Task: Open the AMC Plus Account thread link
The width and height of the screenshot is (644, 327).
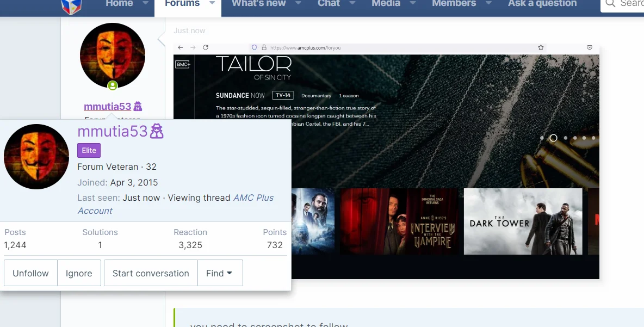Action: coord(175,204)
